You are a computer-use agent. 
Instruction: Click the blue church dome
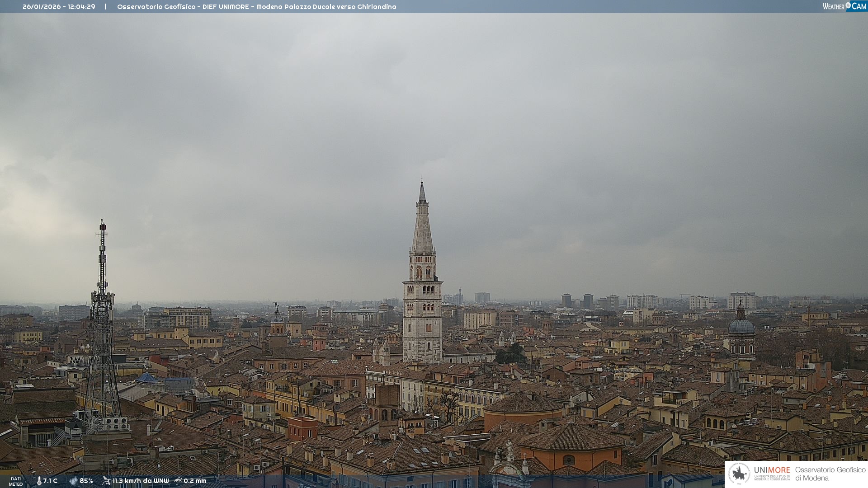pyautogui.click(x=741, y=326)
